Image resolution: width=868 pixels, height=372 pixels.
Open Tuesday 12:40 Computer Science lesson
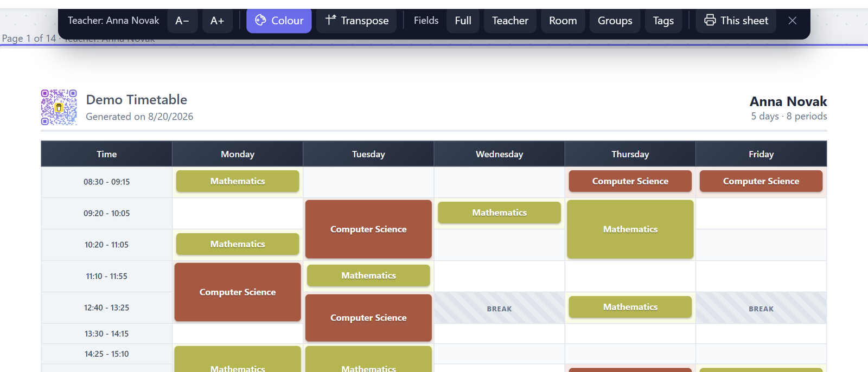(368, 318)
